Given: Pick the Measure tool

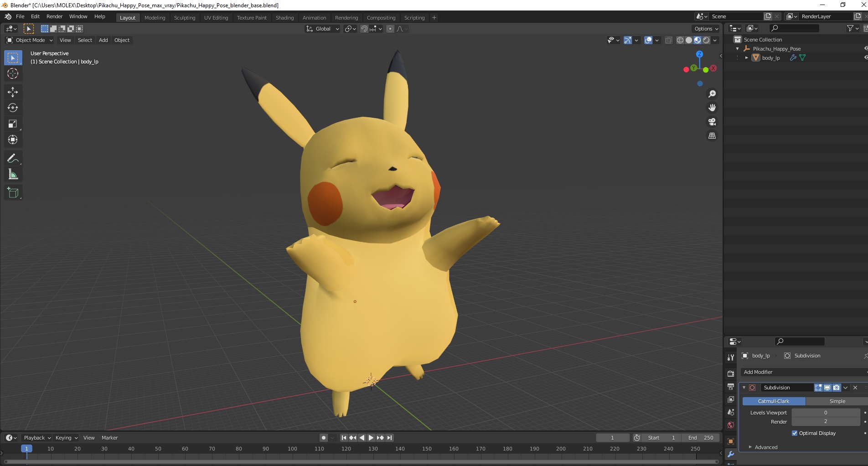Looking at the screenshot, I should coord(13,175).
